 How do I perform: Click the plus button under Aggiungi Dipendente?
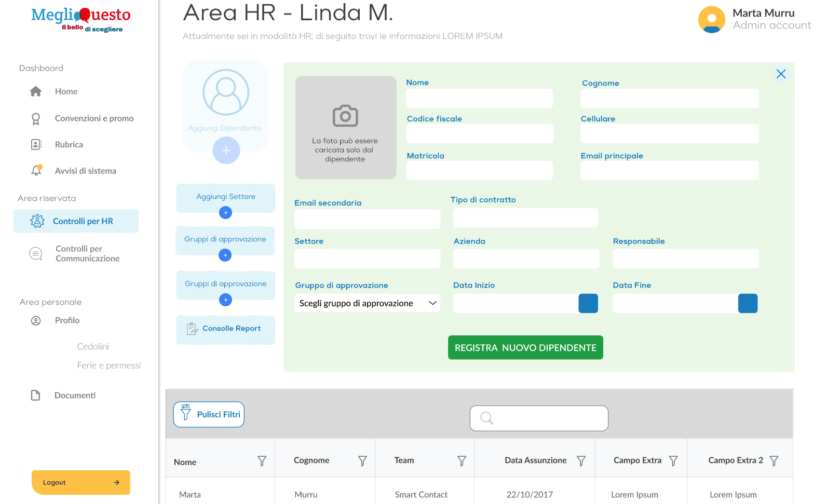coord(226,151)
